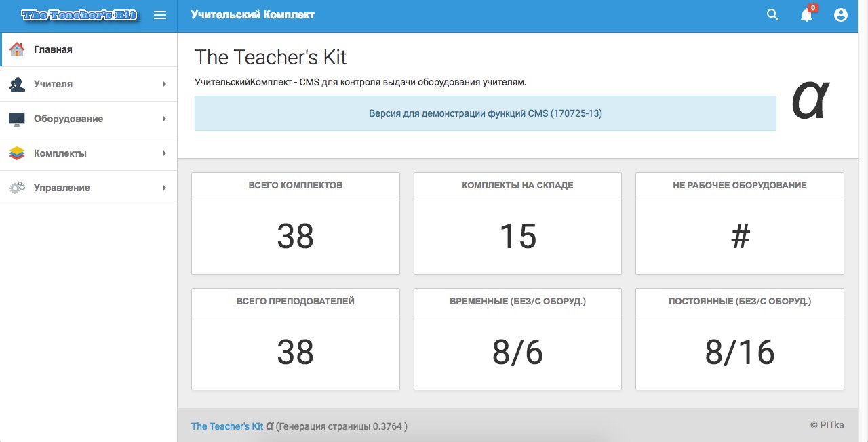Click The Teacher's Kit page heading
Image resolution: width=868 pixels, height=442 pixels.
pyautogui.click(x=271, y=57)
